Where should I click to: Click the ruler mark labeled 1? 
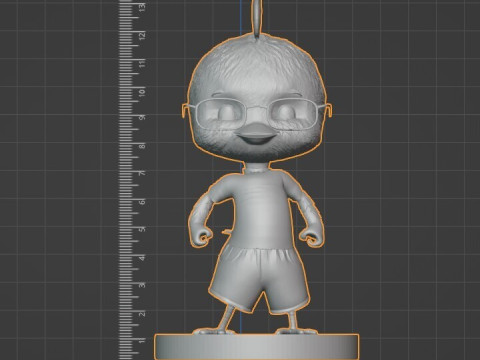pyautogui.click(x=142, y=341)
